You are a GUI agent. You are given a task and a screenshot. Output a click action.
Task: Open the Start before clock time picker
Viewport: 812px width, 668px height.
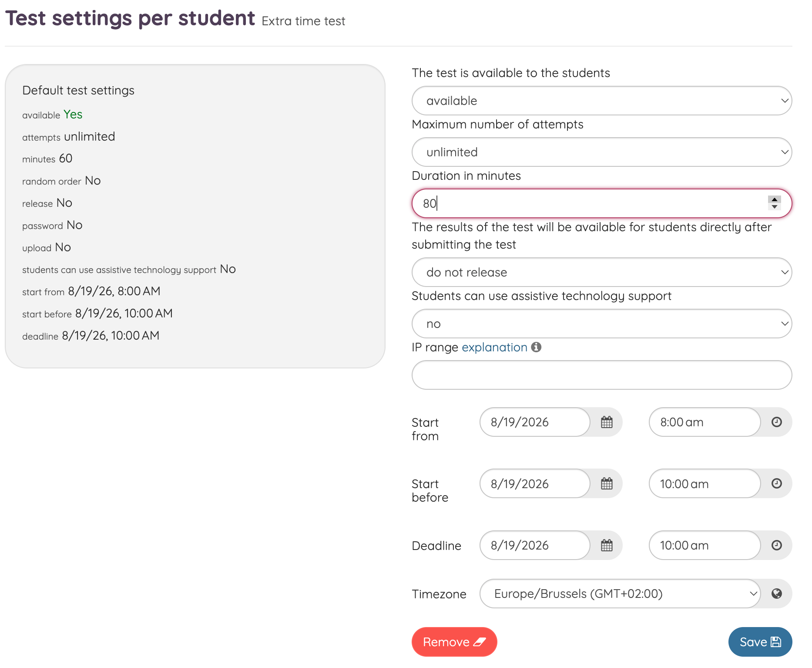point(777,483)
